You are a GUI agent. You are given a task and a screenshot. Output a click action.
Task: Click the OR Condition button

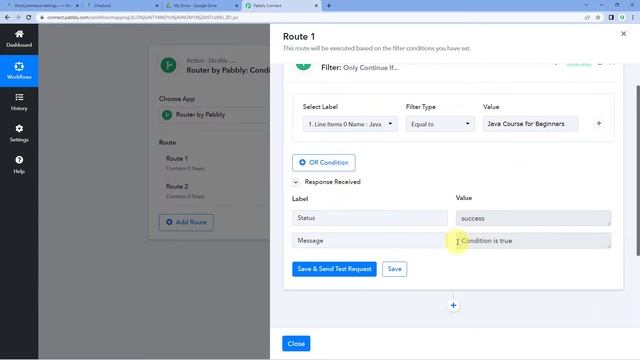click(x=324, y=162)
